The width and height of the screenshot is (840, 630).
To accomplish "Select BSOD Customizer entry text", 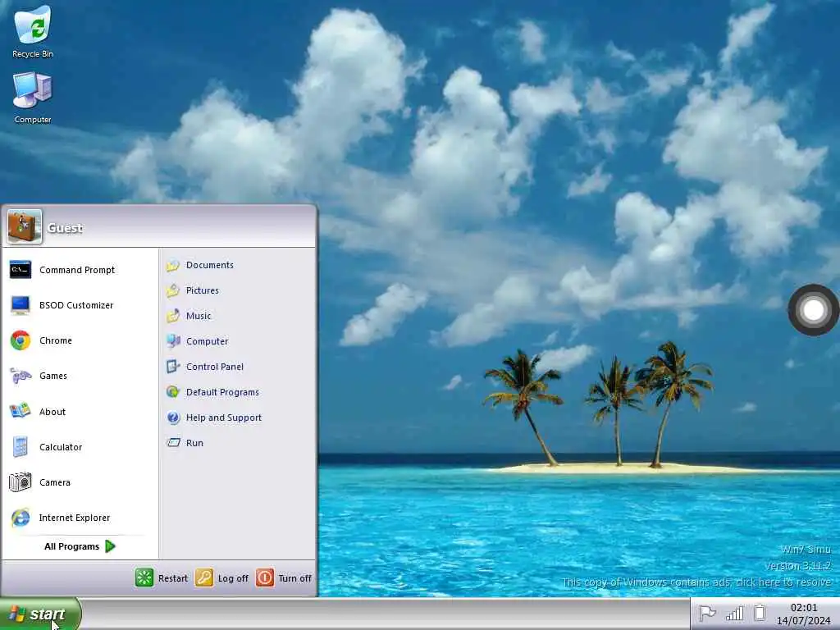I will (76, 305).
